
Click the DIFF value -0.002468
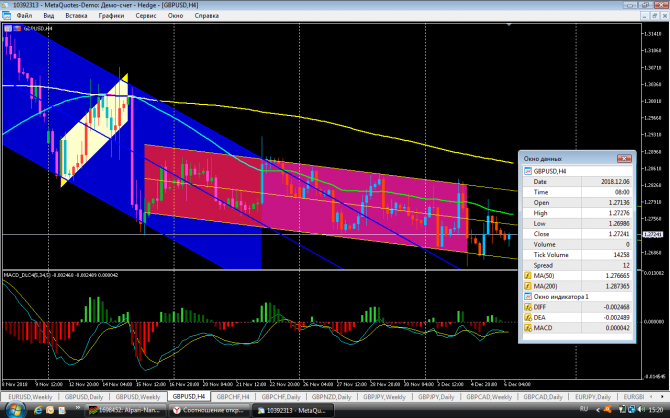[x=617, y=307]
